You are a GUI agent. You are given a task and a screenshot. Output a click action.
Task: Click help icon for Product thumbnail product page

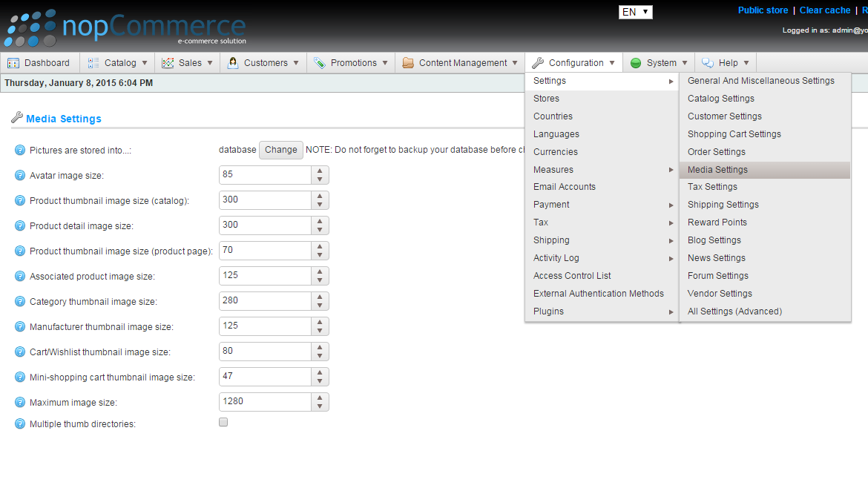point(20,251)
